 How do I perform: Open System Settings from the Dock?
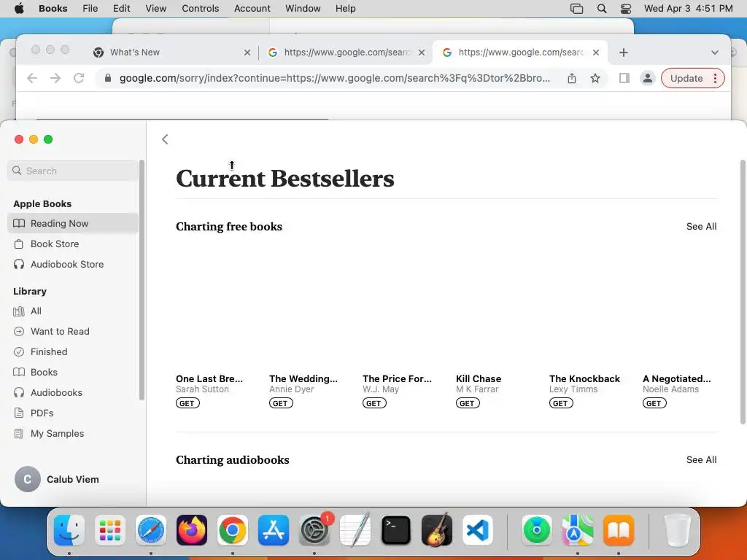[314, 530]
